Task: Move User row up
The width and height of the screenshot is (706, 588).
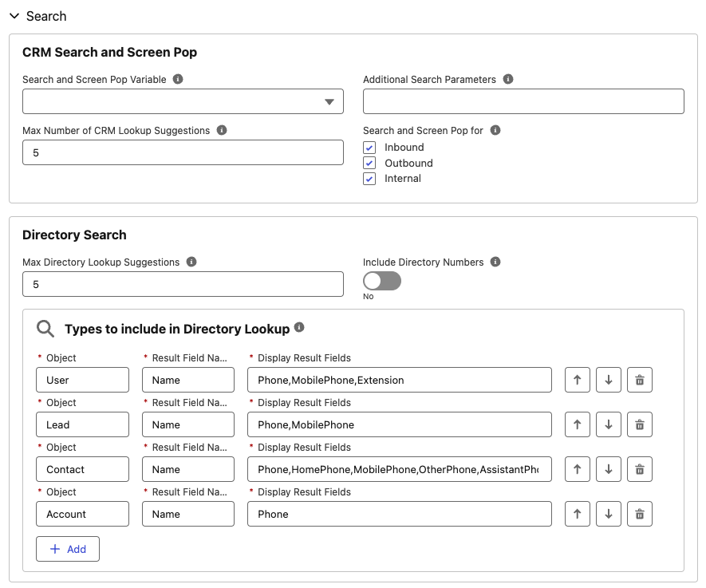Action: tap(578, 380)
